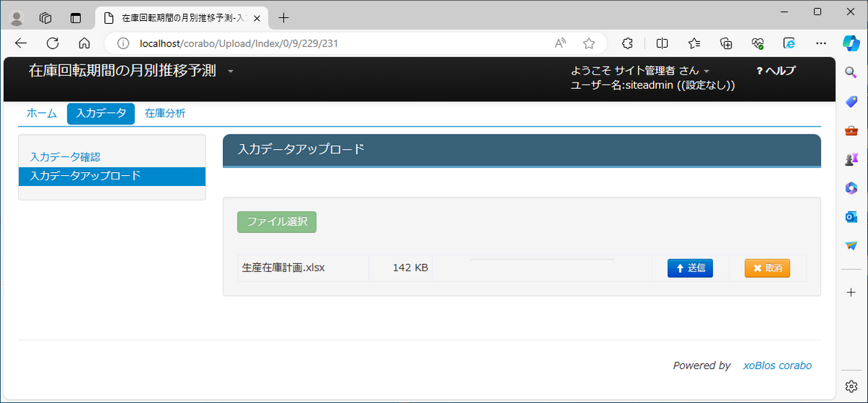Open sidebar Shopping tag icon

click(x=851, y=101)
